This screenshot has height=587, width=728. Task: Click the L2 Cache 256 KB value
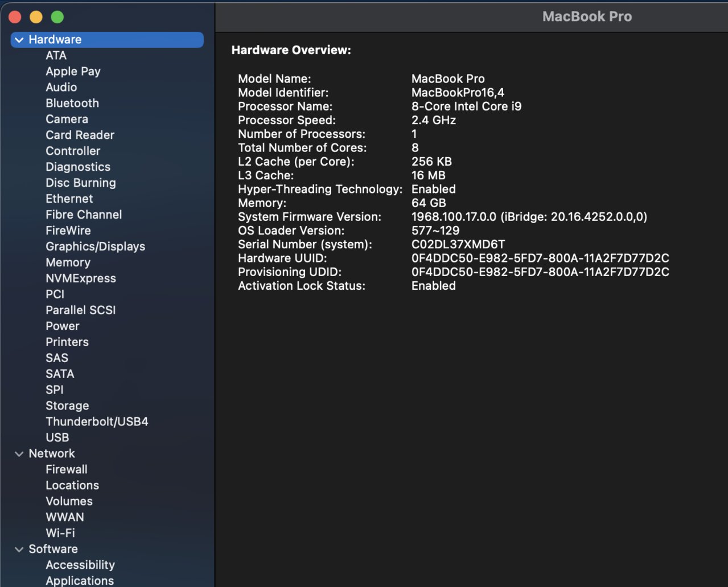coord(431,162)
